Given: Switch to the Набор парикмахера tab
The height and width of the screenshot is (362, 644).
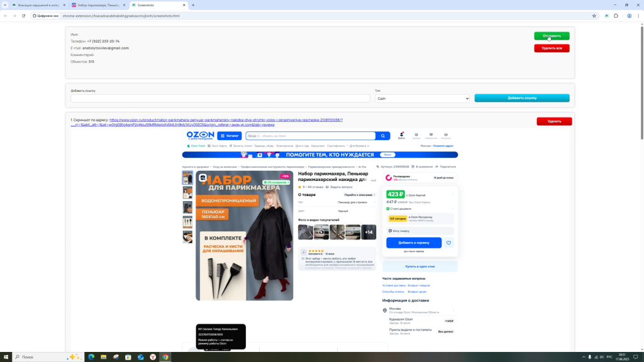Looking at the screenshot, I should 97,5.
